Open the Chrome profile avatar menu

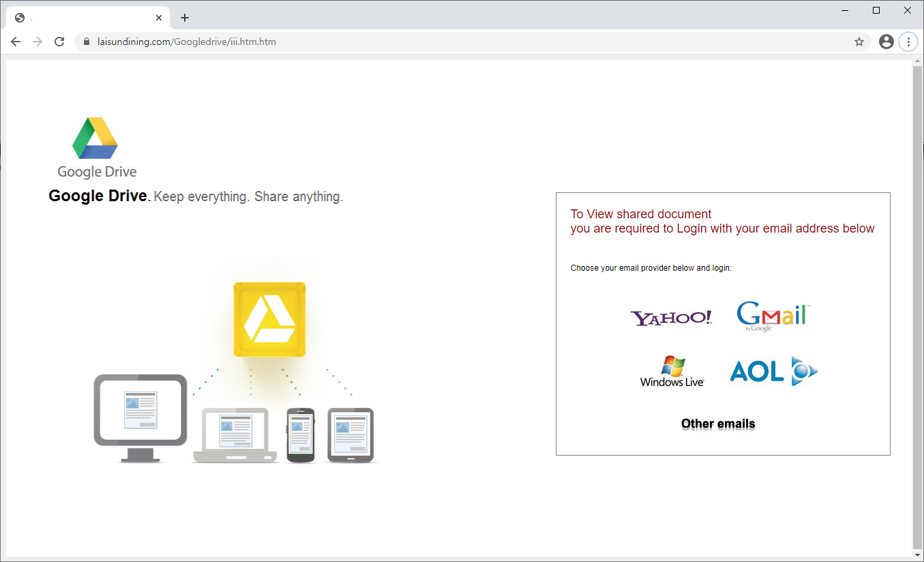pyautogui.click(x=886, y=42)
